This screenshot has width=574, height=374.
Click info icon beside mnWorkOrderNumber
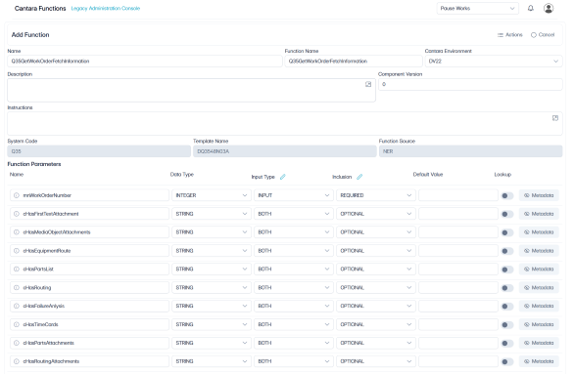(x=16, y=195)
